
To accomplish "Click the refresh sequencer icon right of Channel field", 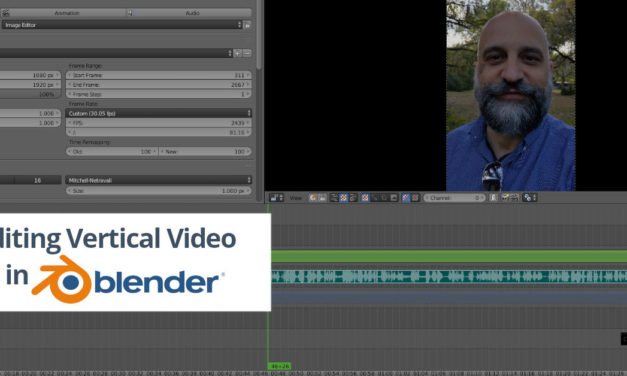I will (x=494, y=198).
